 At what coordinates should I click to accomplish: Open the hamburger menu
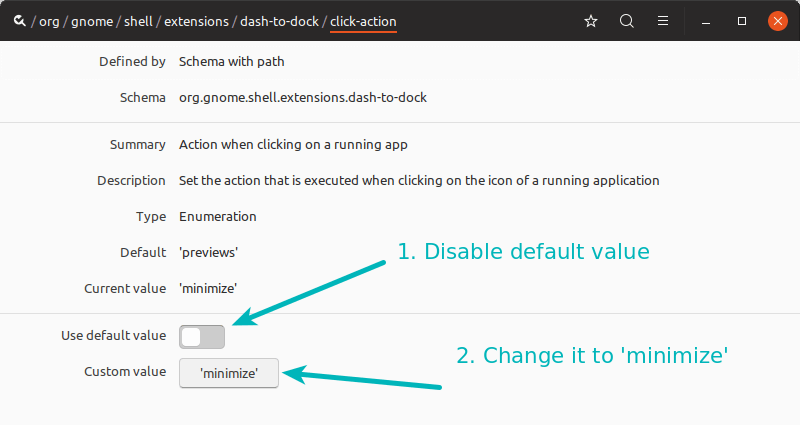click(663, 21)
